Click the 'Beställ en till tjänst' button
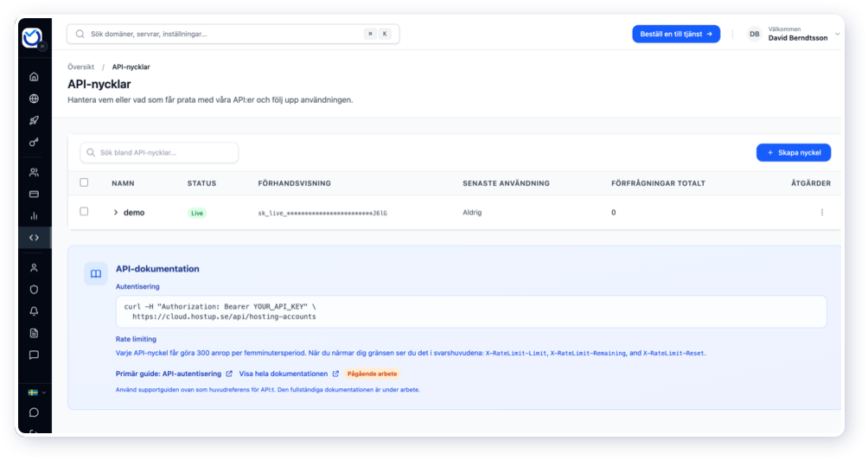The width and height of the screenshot is (868, 460). (676, 34)
